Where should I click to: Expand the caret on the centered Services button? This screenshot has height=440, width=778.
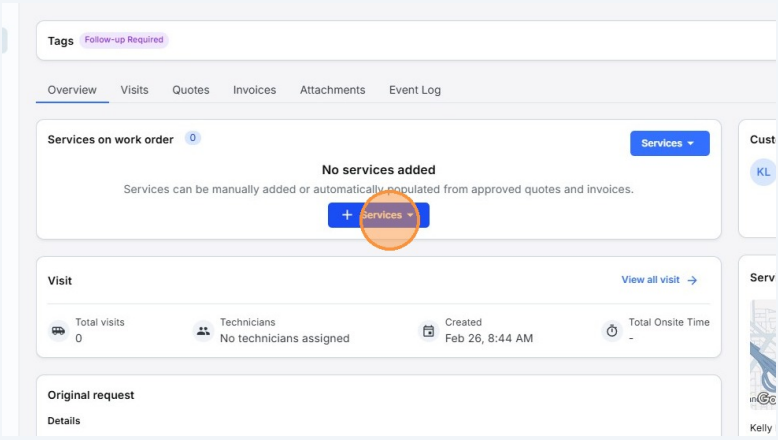point(410,215)
